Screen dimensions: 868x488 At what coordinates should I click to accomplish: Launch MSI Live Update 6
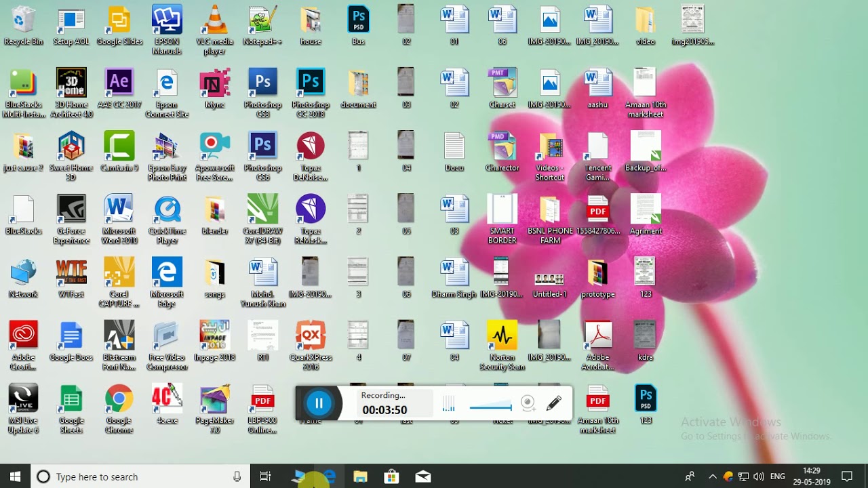(x=23, y=408)
